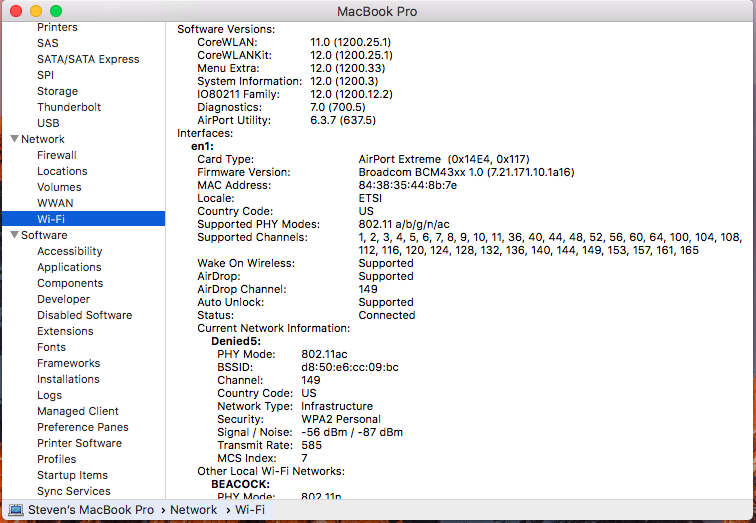This screenshot has width=756, height=523.
Task: Click the MCS Index value 7
Action: [304, 458]
